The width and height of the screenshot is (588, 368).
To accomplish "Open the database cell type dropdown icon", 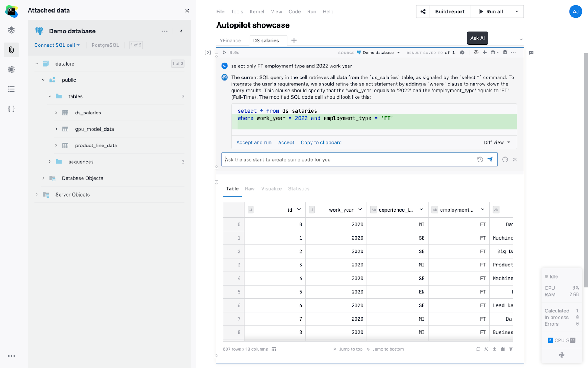I will 495,53.
